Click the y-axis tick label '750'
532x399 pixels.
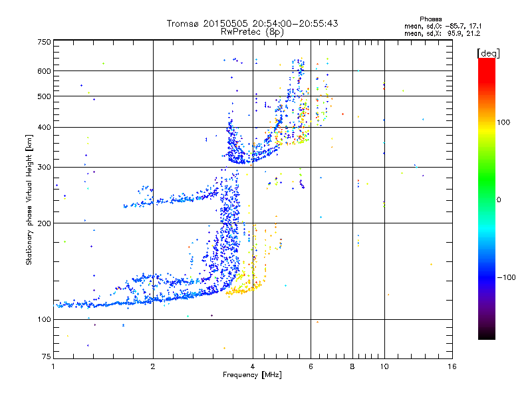pyautogui.click(x=44, y=42)
